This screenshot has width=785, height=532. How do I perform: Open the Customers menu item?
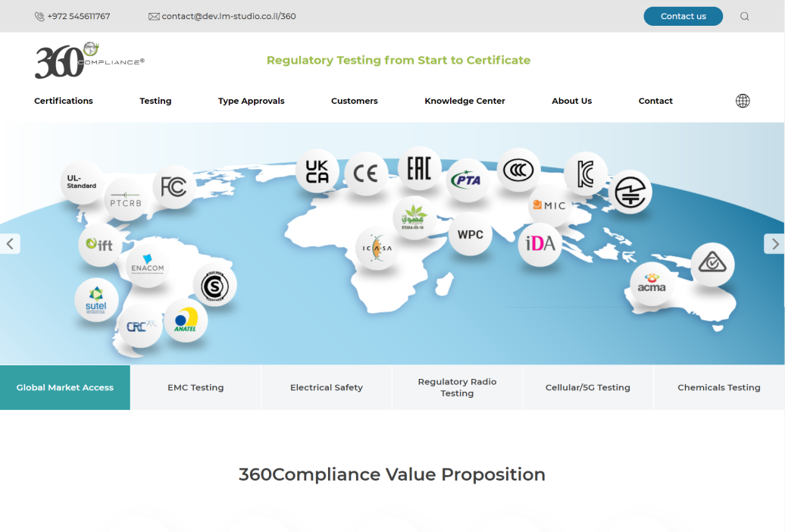click(355, 101)
